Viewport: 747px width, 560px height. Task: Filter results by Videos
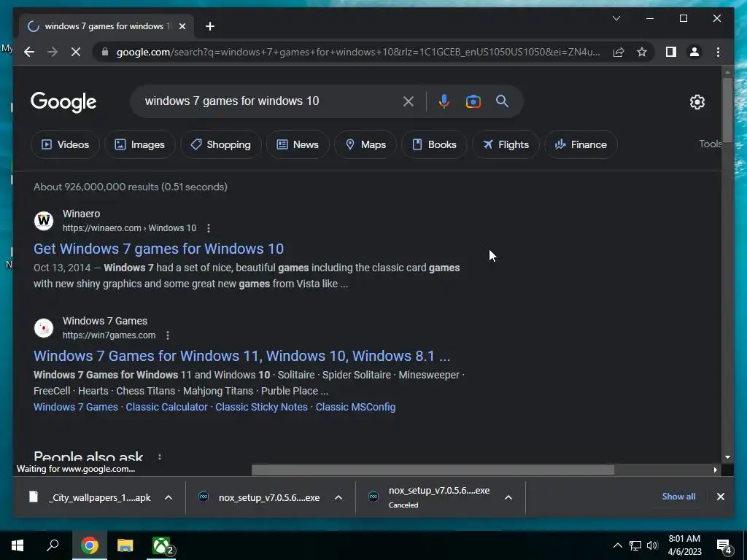pos(65,144)
